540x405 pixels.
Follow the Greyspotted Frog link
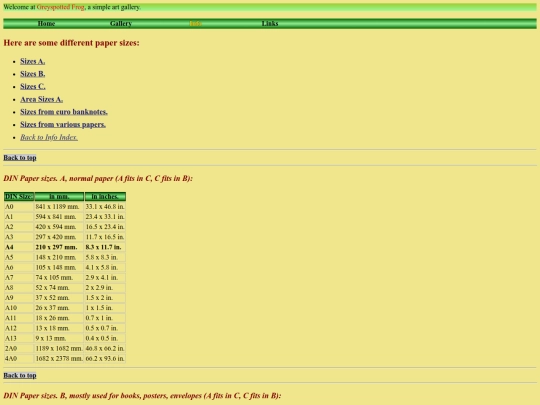tap(60, 7)
